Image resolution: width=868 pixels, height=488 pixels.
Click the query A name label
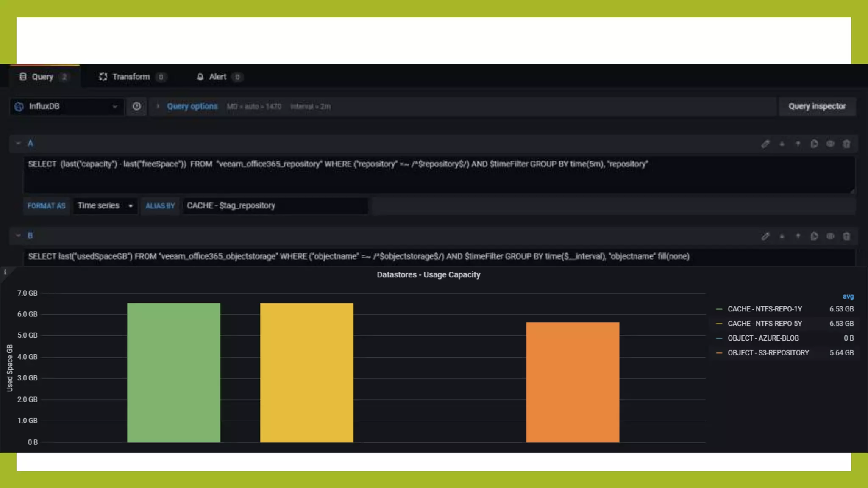(30, 144)
